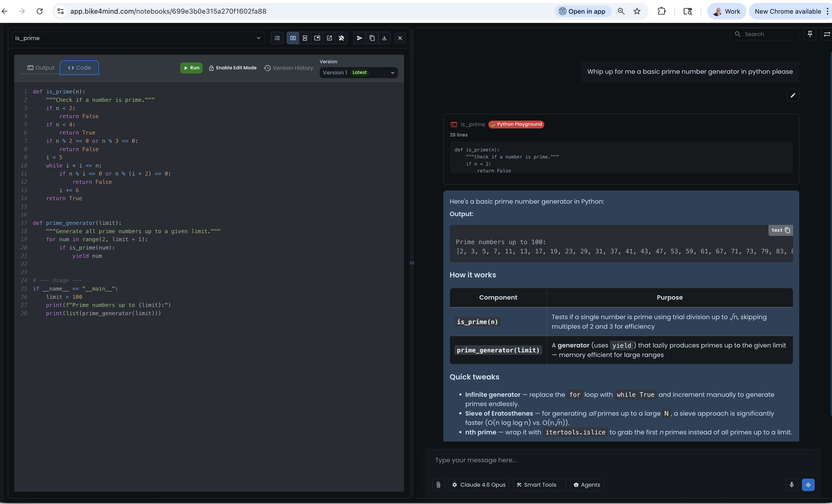Edit the prompt via the pencil icon
The height and width of the screenshot is (504, 832).
coord(793,95)
